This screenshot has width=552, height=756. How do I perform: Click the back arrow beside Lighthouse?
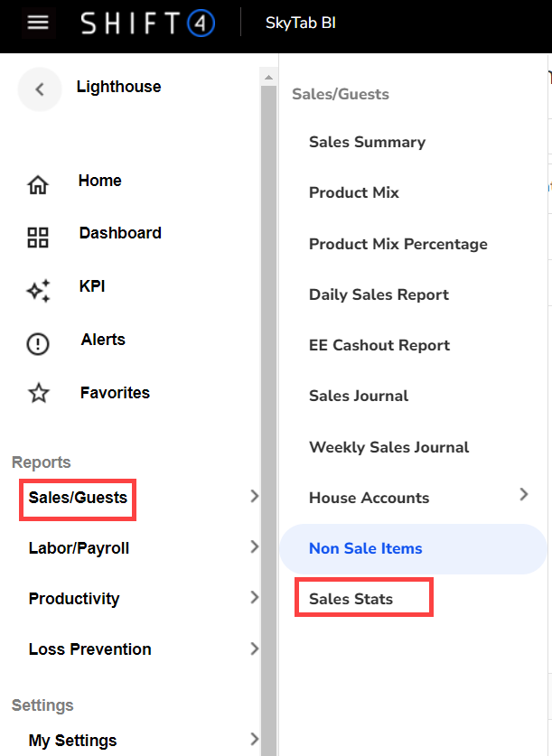[x=39, y=89]
